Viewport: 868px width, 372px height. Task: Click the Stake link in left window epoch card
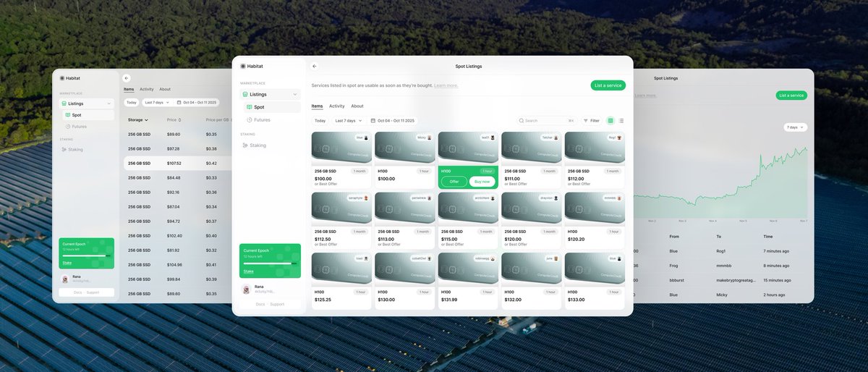(67, 262)
